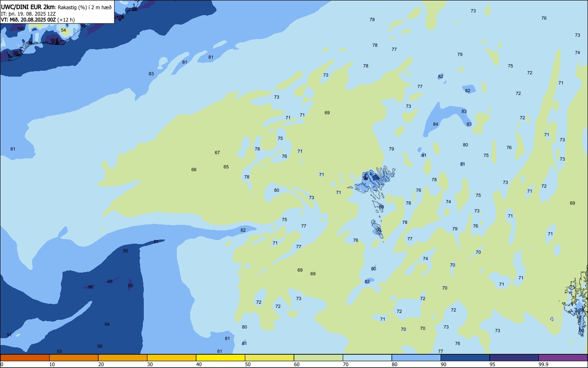The width and height of the screenshot is (588, 368).
Task: Select the 95–99.9 navy legend swatch
Action: [514, 357]
